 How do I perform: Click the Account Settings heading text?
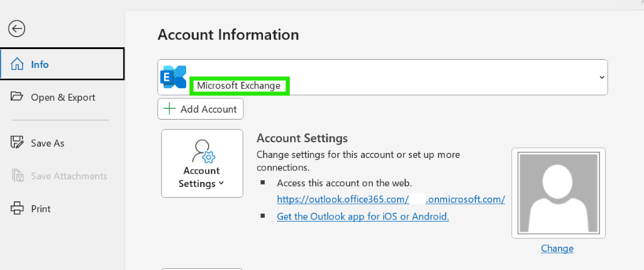[302, 138]
